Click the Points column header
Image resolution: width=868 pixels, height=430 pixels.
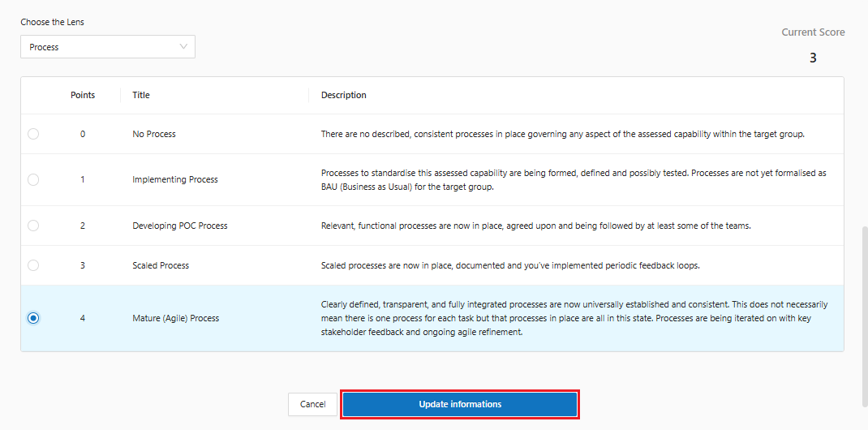click(x=83, y=95)
